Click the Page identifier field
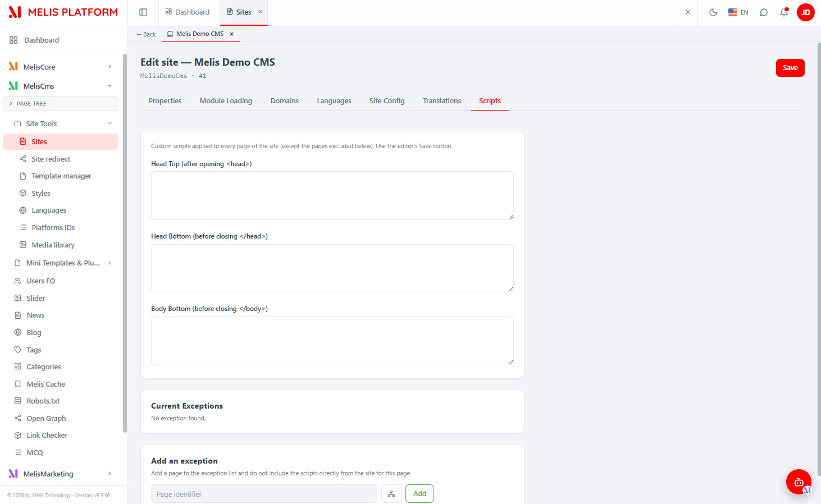 point(264,494)
